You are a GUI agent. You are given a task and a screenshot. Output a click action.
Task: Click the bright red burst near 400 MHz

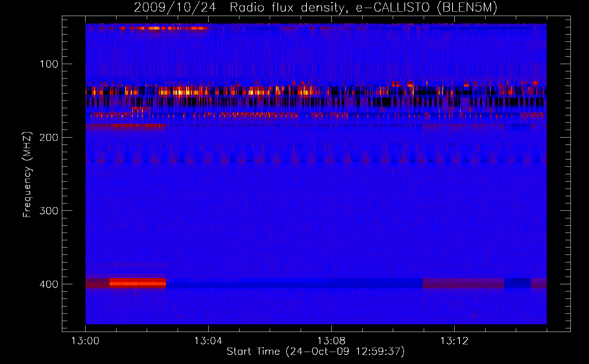(x=138, y=283)
